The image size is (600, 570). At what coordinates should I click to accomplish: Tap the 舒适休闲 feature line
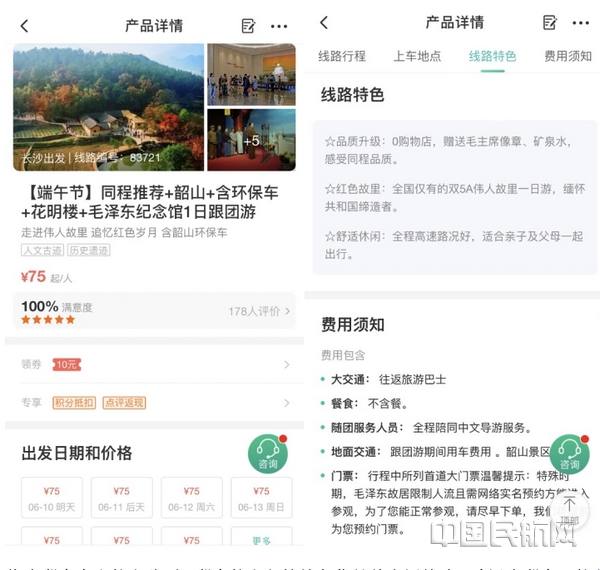(x=454, y=245)
